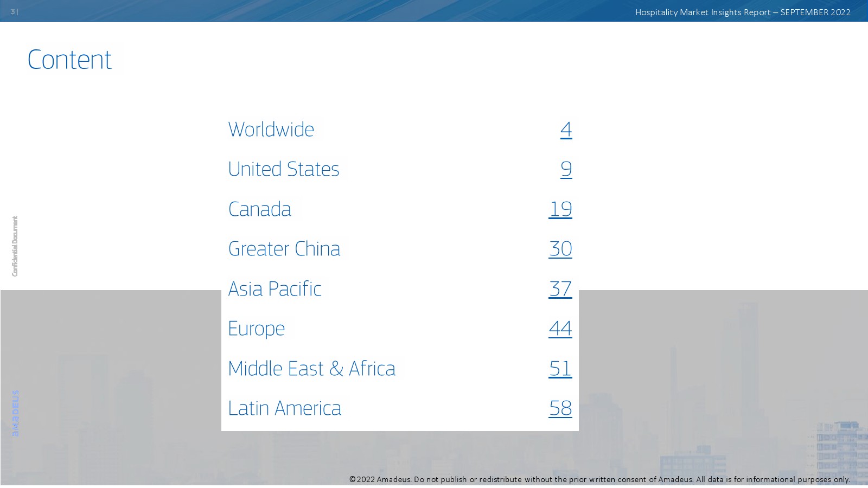The width and height of the screenshot is (868, 488).
Task: Click the Hospitality Market Insights Report header
Action: [x=742, y=12]
